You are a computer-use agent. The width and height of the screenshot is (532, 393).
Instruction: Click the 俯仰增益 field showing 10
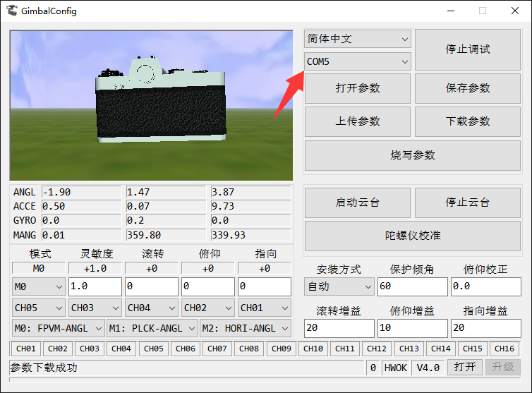pyautogui.click(x=413, y=328)
